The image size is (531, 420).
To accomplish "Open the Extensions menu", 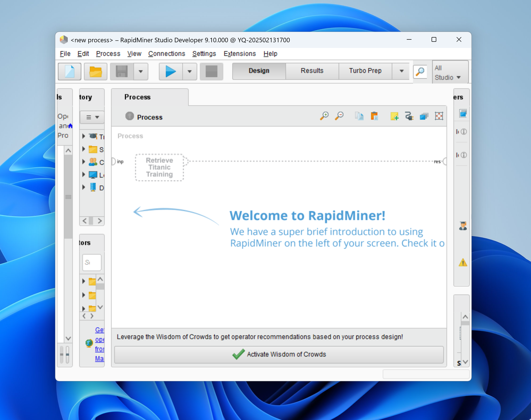I will click(240, 54).
